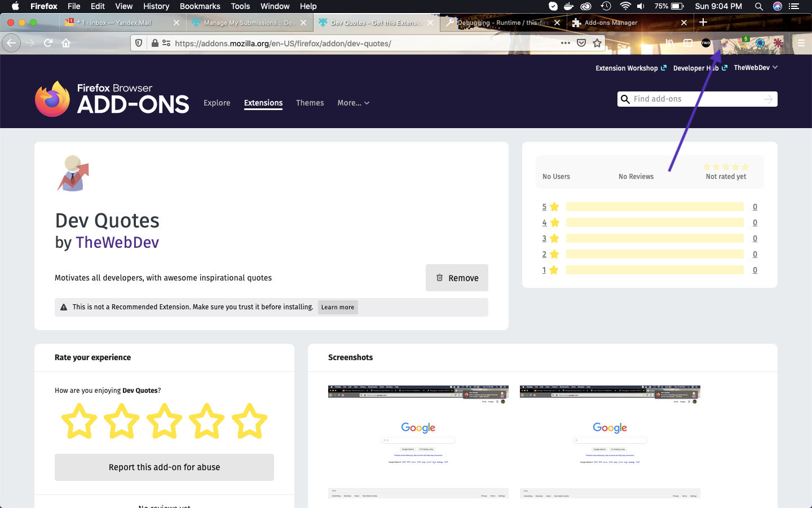Viewport: 812px width, 508px height.
Task: Click the blue globe extension icon
Action: coord(760,43)
